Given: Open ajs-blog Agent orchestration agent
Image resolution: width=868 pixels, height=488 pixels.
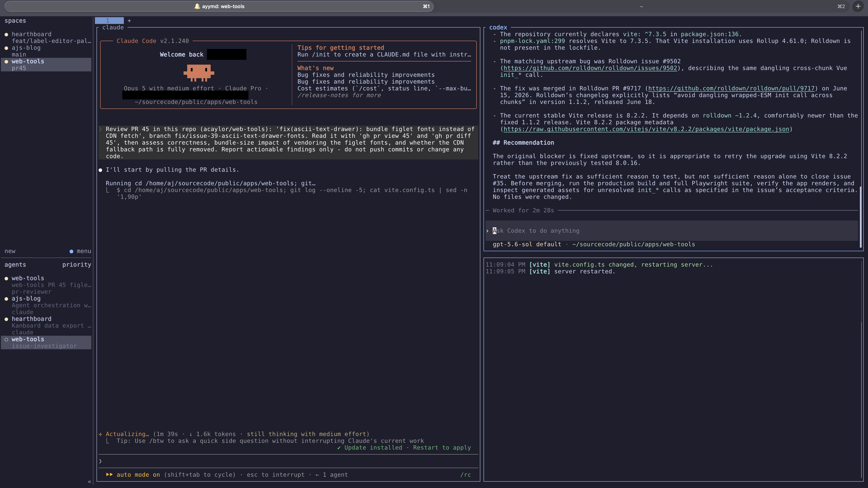Looking at the screenshot, I should 46,305.
